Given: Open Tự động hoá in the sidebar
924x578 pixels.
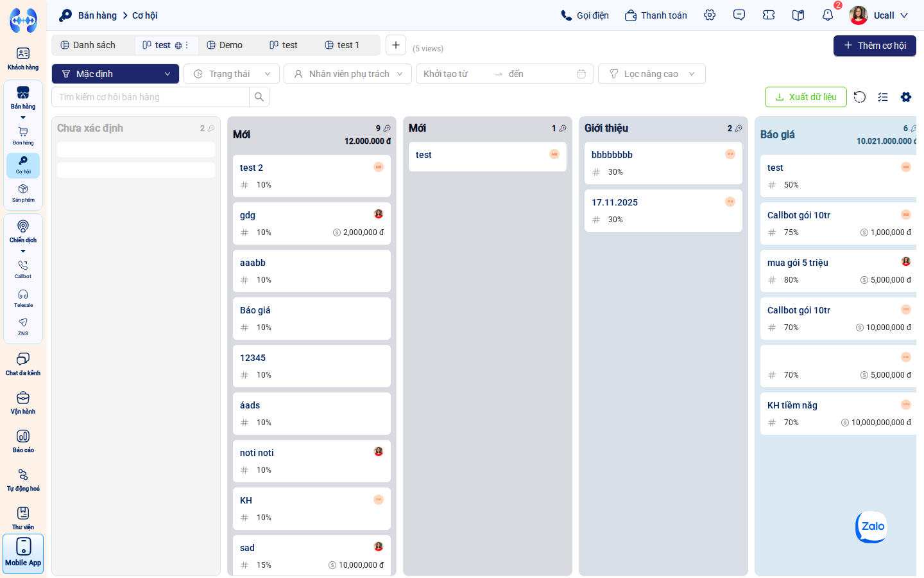Looking at the screenshot, I should point(23,480).
